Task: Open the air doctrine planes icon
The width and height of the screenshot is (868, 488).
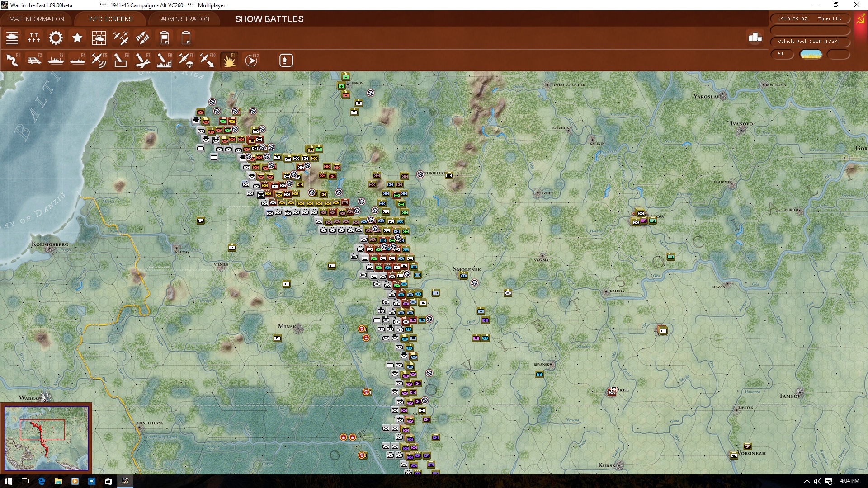Action: tap(121, 38)
